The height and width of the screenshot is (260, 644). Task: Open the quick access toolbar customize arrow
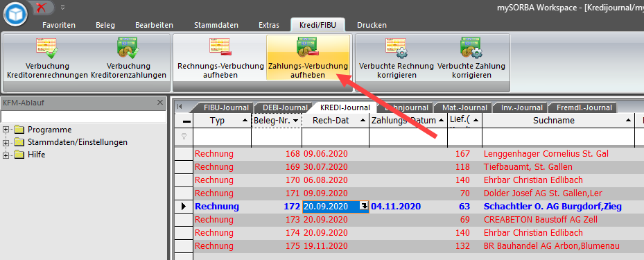pos(62,8)
